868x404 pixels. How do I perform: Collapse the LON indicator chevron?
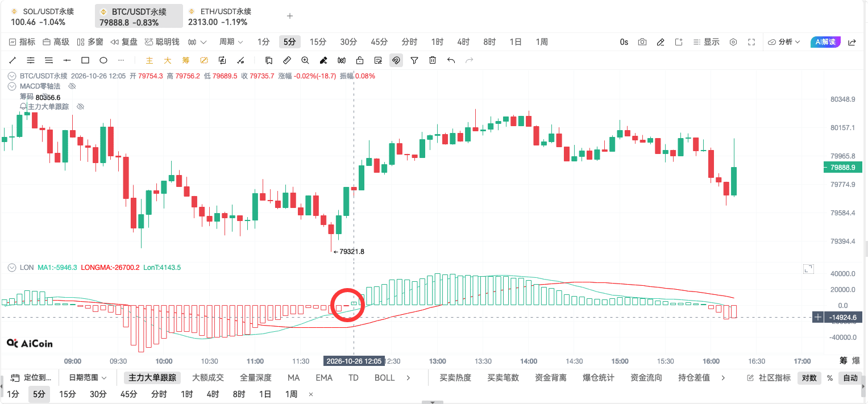pos(12,267)
